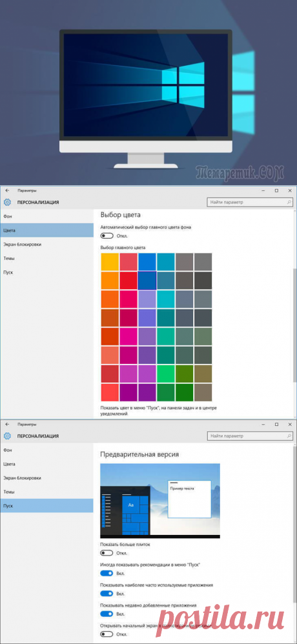Click the ПЕРСОНАЛИЗАЦИЯ title in lower window

pos(38,436)
